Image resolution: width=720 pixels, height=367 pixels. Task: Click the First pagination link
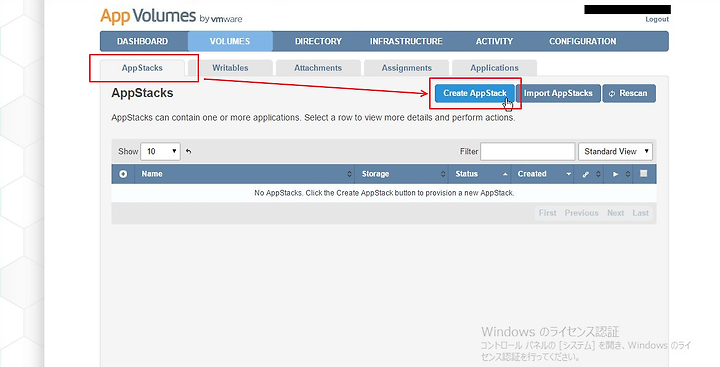point(547,213)
